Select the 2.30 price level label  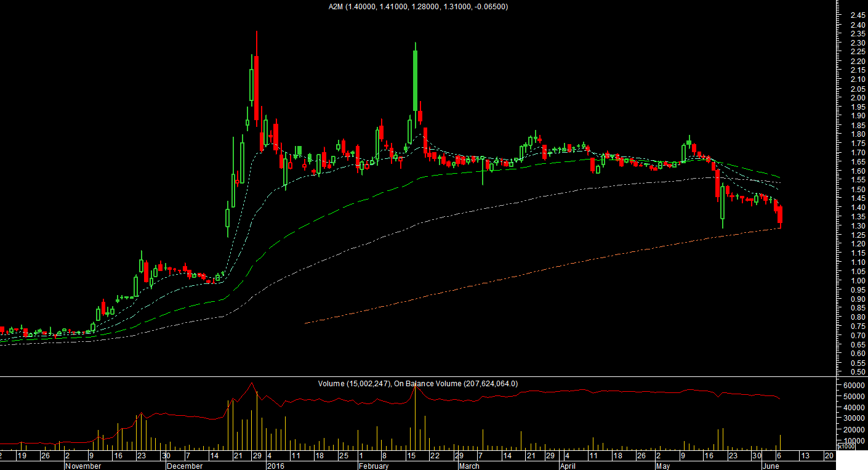tap(857, 43)
